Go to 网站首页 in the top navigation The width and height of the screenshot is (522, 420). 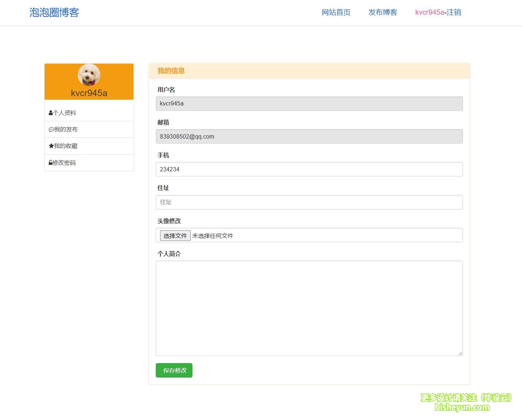[x=336, y=13]
